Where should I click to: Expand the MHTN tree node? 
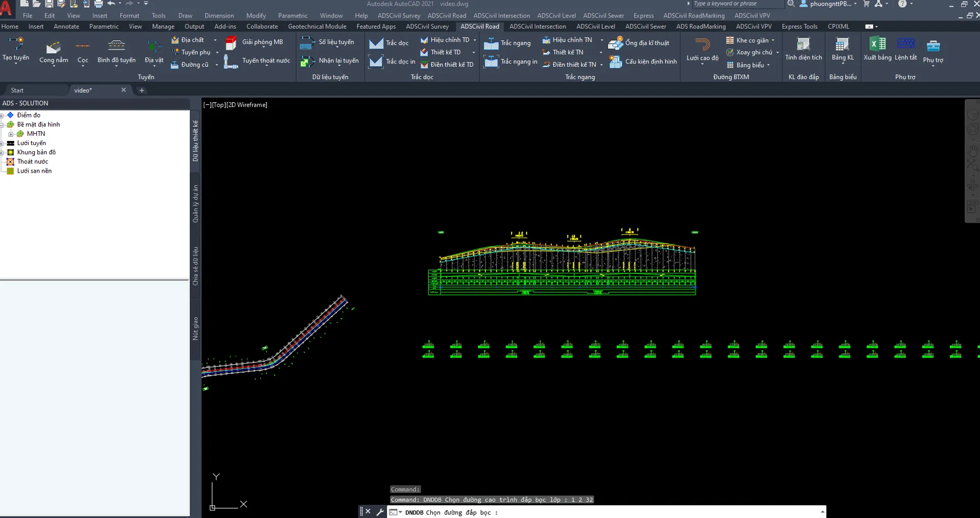(x=11, y=134)
